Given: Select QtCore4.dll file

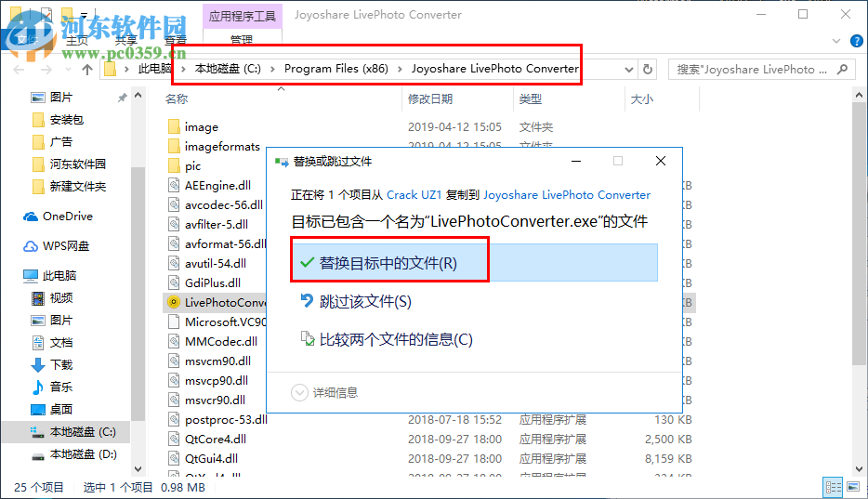Looking at the screenshot, I should [x=216, y=439].
